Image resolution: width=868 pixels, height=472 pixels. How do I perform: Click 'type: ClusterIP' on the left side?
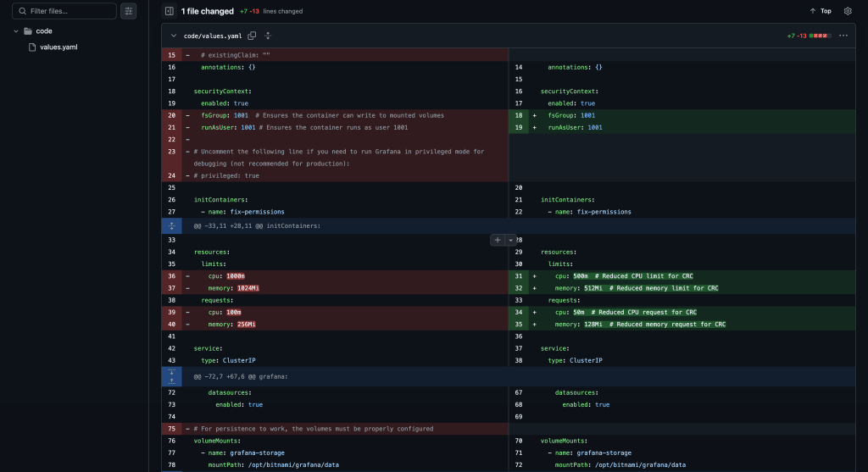(228, 361)
